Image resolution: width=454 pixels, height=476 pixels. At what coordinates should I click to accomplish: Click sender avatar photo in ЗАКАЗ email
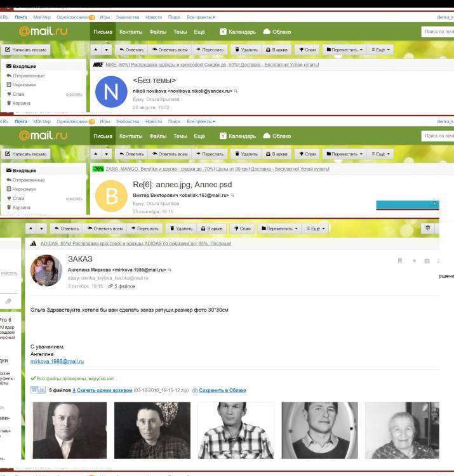46,270
